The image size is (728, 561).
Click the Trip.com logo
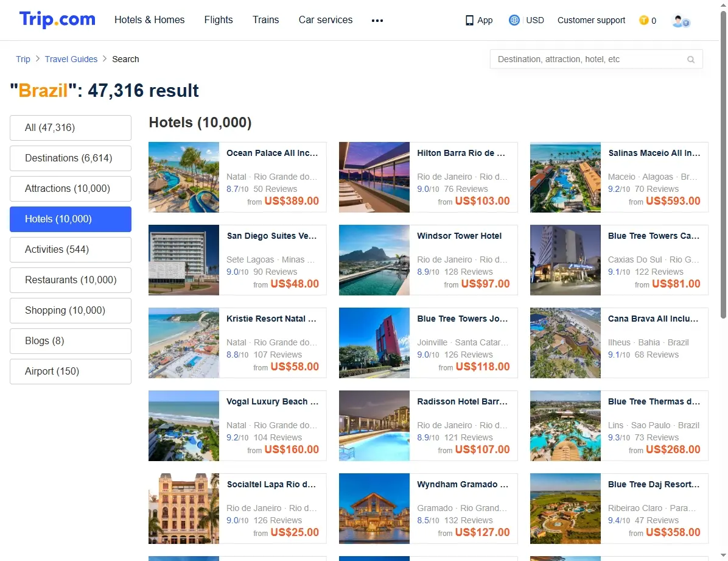(x=57, y=19)
